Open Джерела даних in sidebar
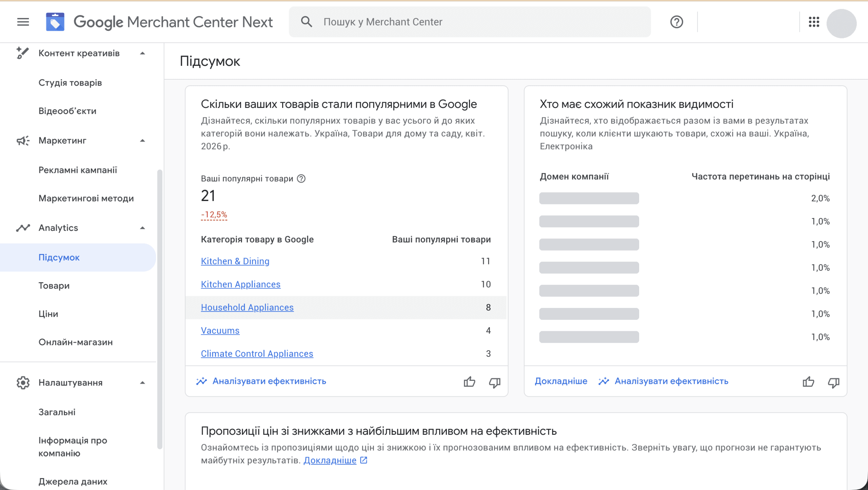Image resolution: width=868 pixels, height=490 pixels. point(73,482)
